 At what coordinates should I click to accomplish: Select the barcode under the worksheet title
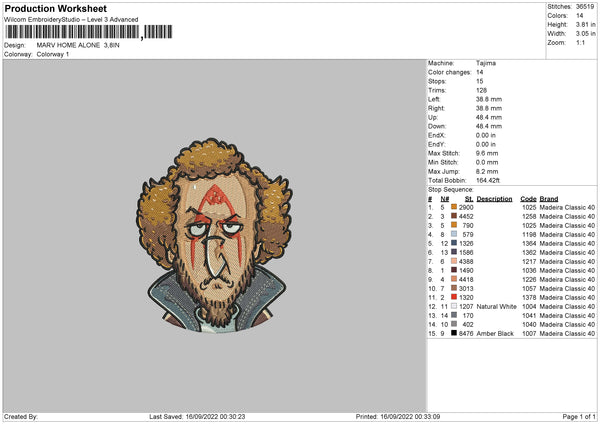coord(88,32)
